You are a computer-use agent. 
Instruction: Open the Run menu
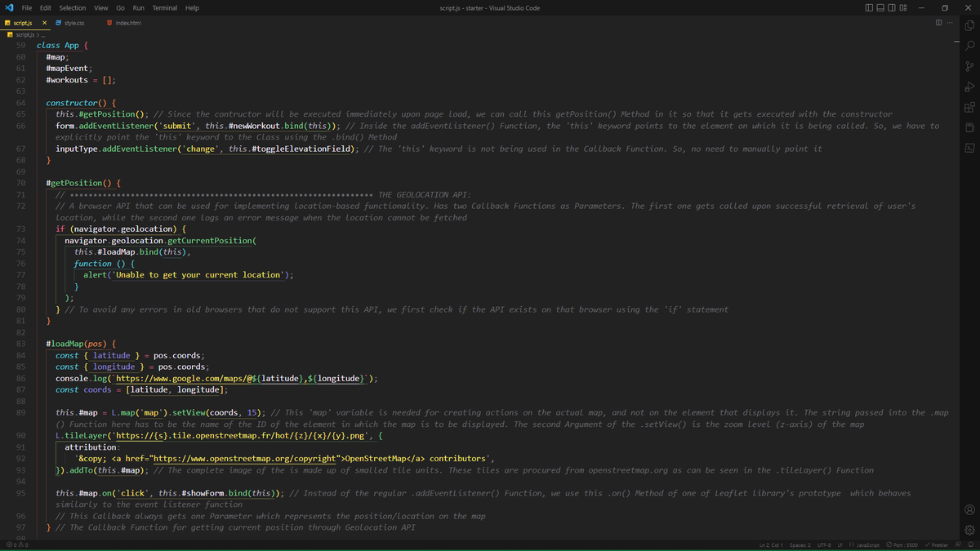pyautogui.click(x=139, y=8)
